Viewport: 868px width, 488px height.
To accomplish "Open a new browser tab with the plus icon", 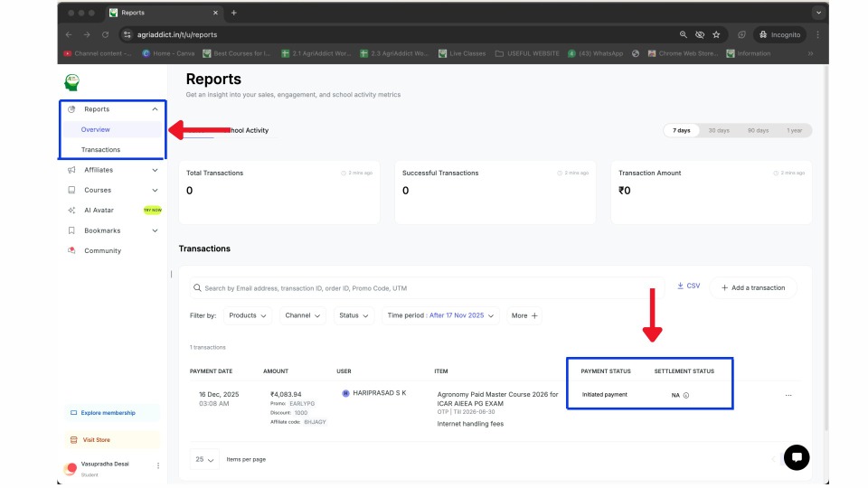I will (234, 13).
